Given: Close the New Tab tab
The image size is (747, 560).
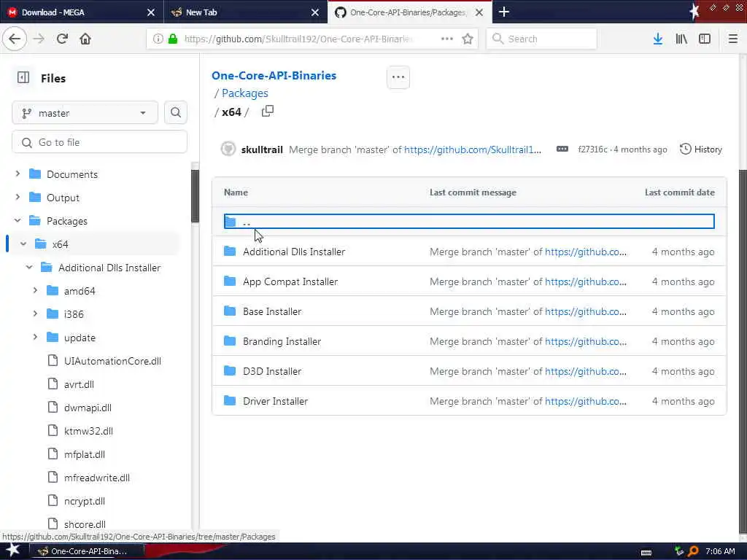Looking at the screenshot, I should (315, 12).
